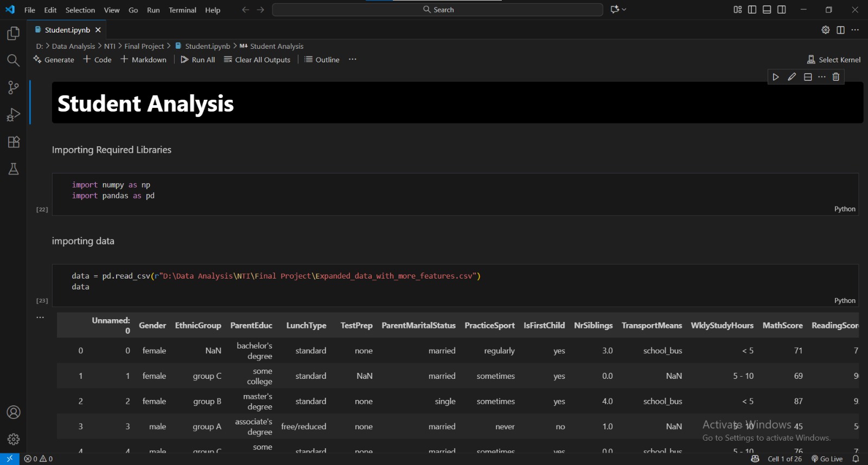Open the Copilot chat dropdown in title bar

tap(618, 10)
